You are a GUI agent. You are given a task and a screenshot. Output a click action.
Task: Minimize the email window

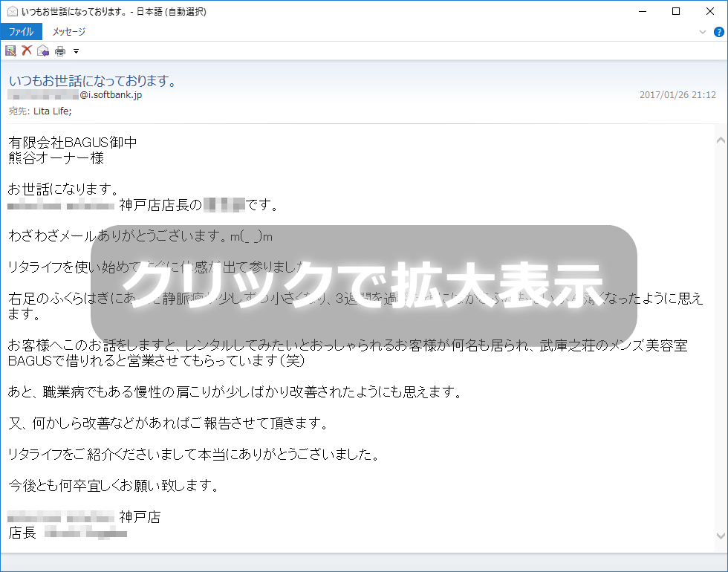(643, 11)
